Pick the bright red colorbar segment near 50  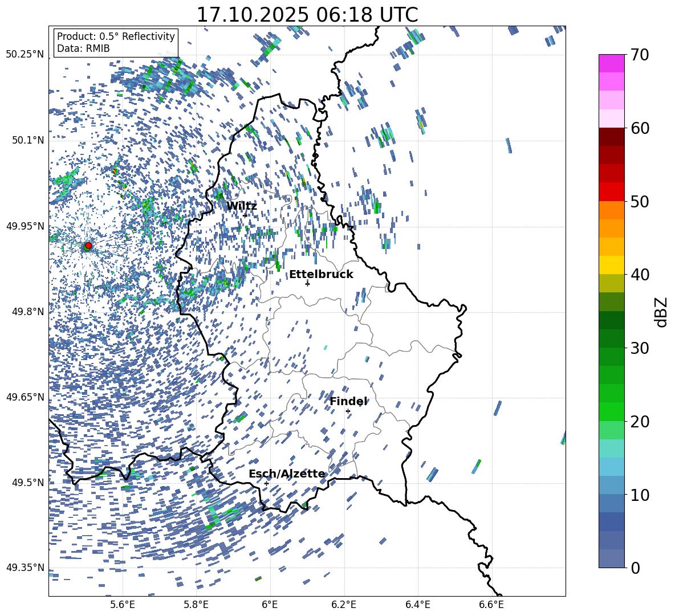click(612, 191)
